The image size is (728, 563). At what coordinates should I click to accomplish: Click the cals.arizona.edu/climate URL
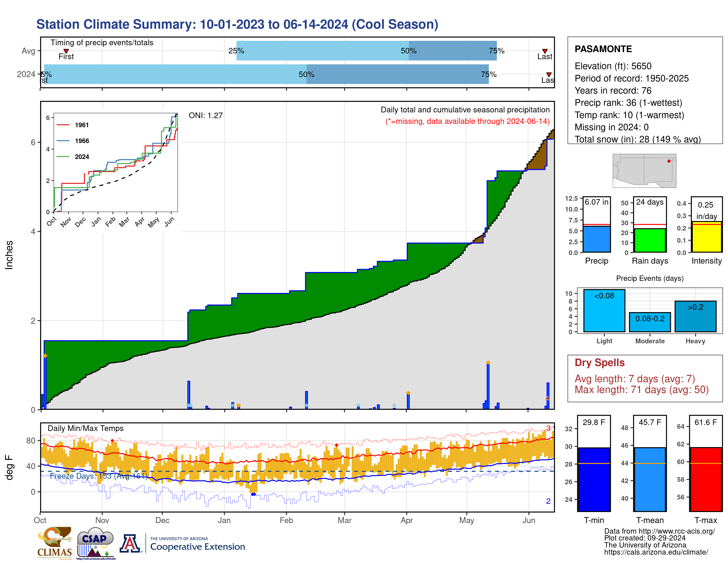click(656, 552)
